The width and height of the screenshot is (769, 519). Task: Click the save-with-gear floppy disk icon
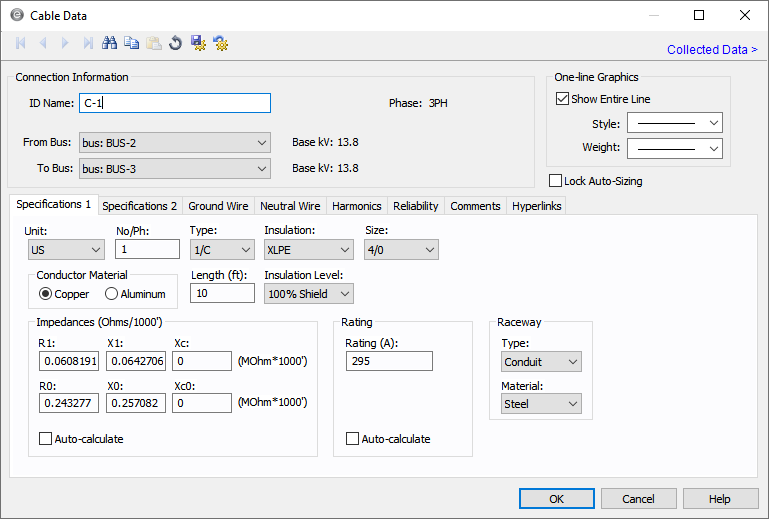coord(198,43)
